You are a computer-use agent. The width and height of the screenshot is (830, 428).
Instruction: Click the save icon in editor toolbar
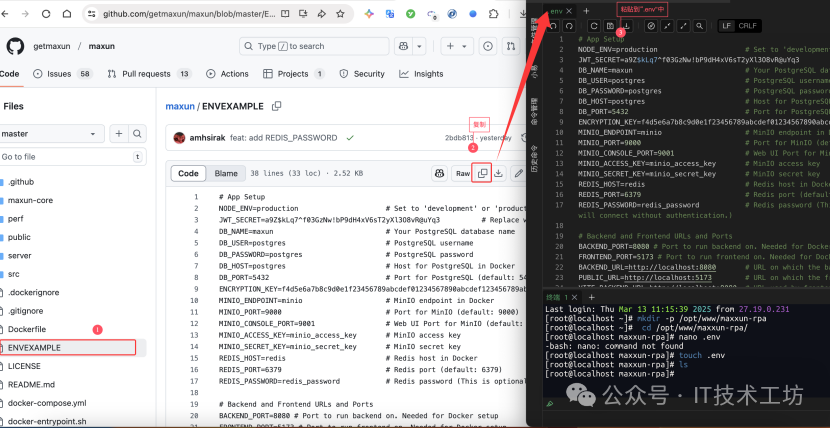point(610,26)
